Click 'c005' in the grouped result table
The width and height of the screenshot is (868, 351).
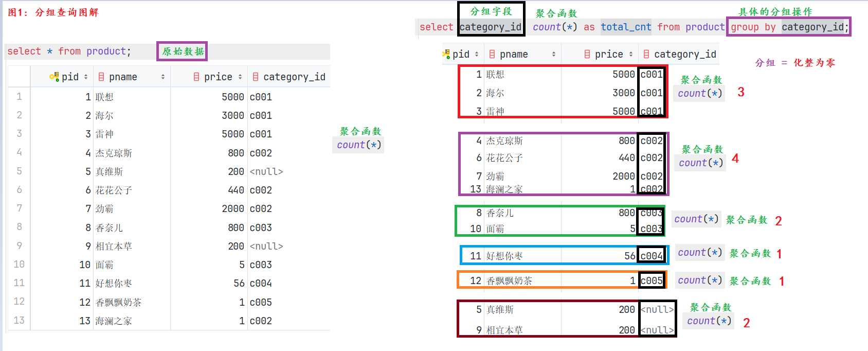[x=652, y=280]
